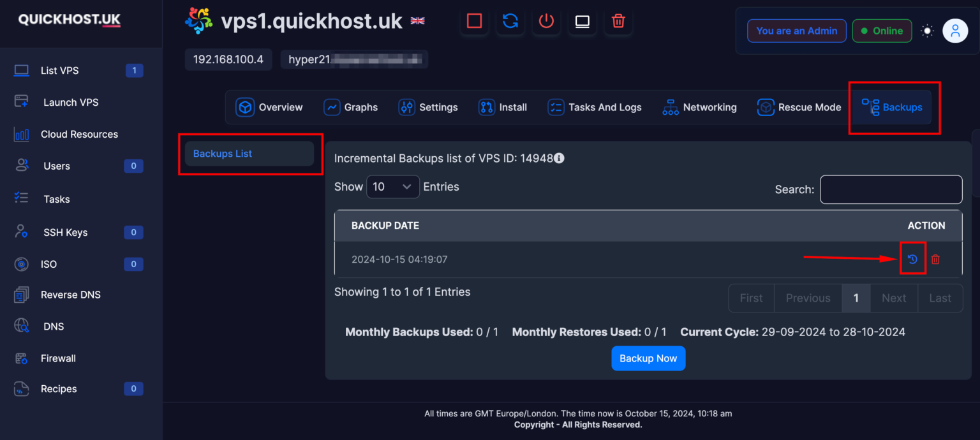Switch to the Overview tab

(x=269, y=107)
